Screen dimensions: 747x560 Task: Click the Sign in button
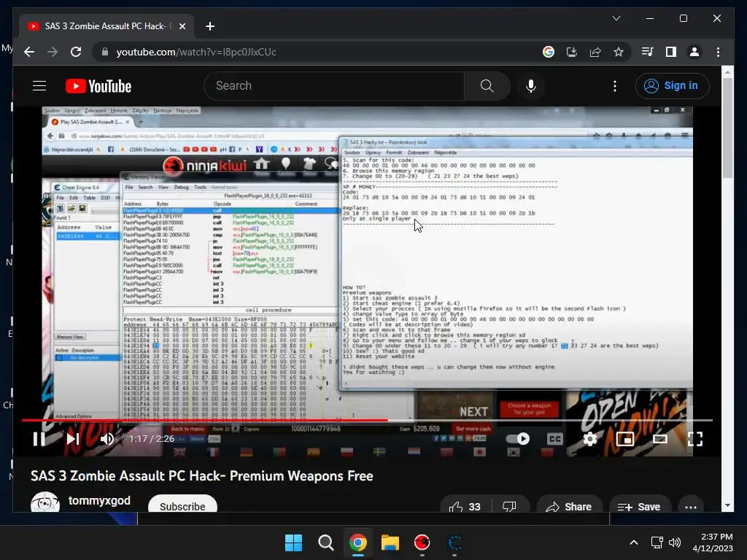pos(672,86)
